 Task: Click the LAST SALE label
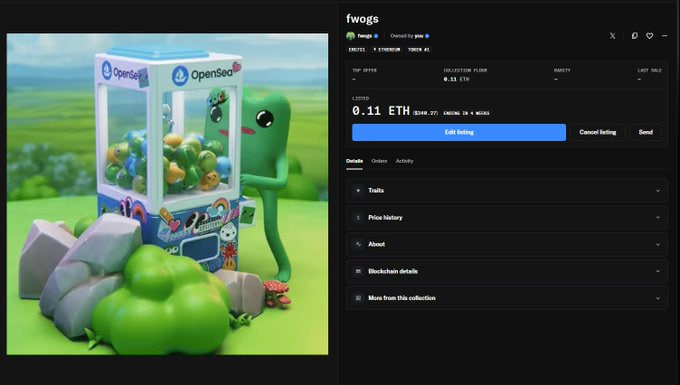point(649,70)
